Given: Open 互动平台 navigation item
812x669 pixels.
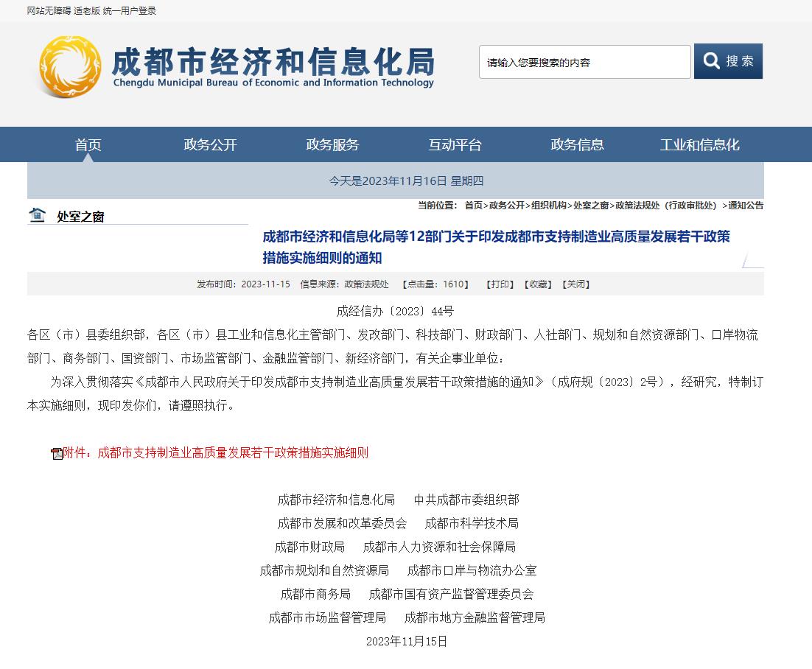Looking at the screenshot, I should [455, 144].
